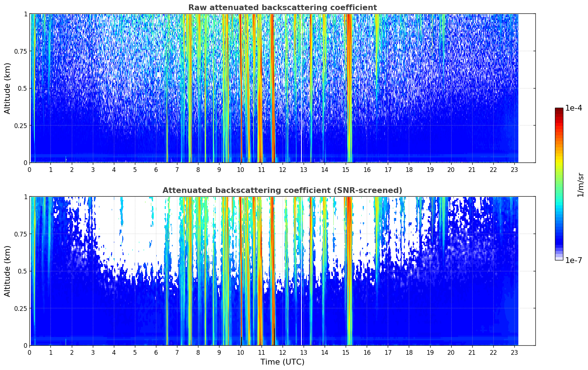
Task: Click hour 20 tick under the SNR-screened plot
Action: [x=451, y=352]
